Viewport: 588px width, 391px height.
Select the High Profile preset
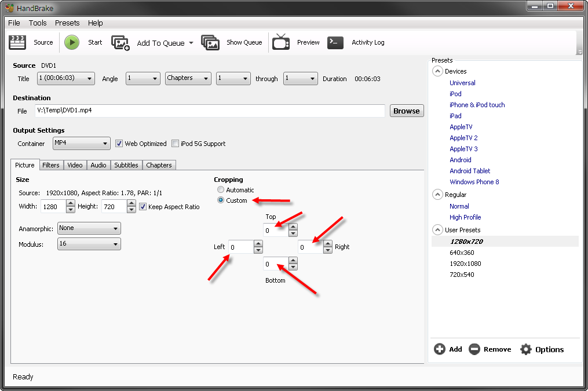tap(465, 217)
